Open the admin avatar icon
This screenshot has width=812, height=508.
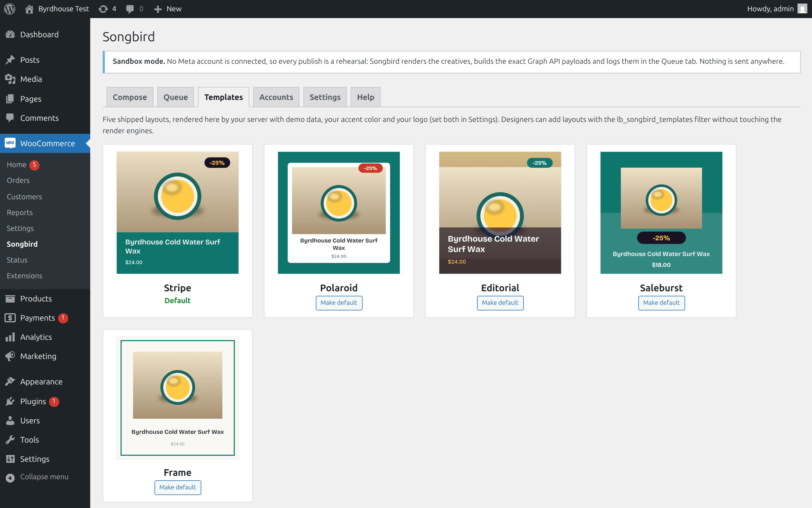pos(802,9)
